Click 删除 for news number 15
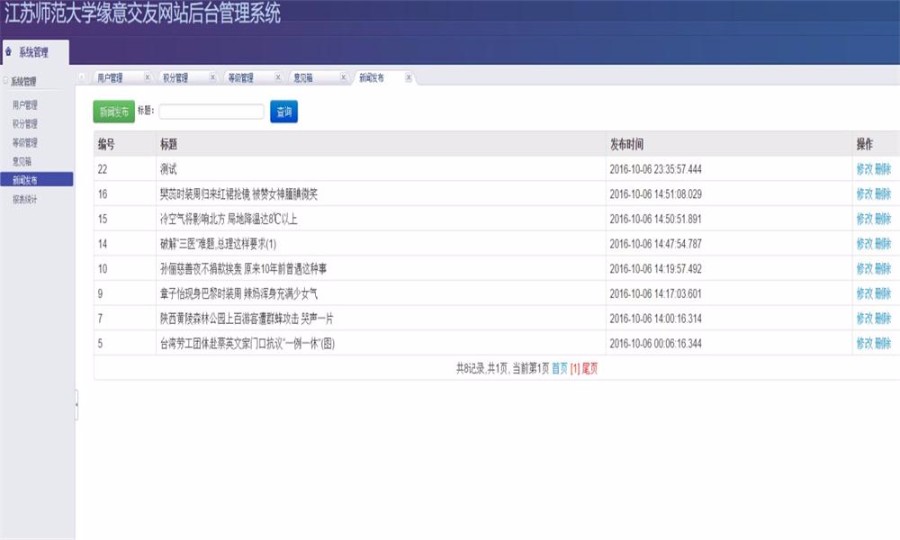The height and width of the screenshot is (540, 900). click(883, 219)
